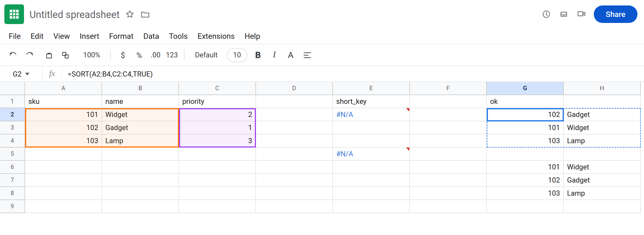Open the 100% zoom dropdown
The height and width of the screenshot is (235, 644).
(x=92, y=55)
